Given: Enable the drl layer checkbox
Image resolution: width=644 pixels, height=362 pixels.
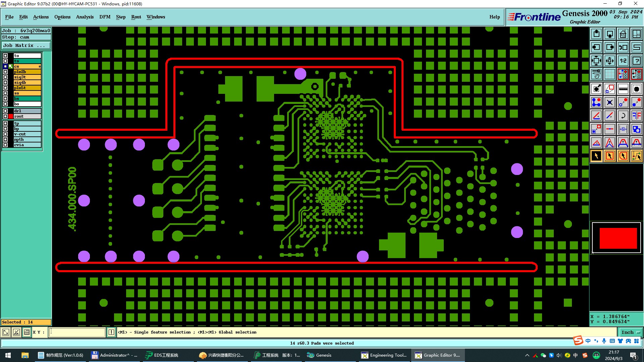Looking at the screenshot, I should tap(5, 111).
